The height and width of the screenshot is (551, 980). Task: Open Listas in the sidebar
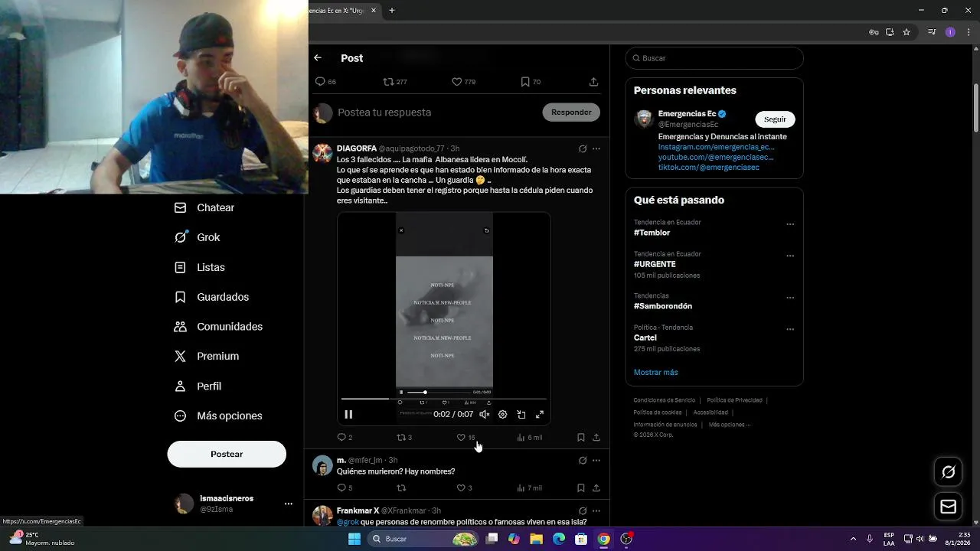point(200,267)
